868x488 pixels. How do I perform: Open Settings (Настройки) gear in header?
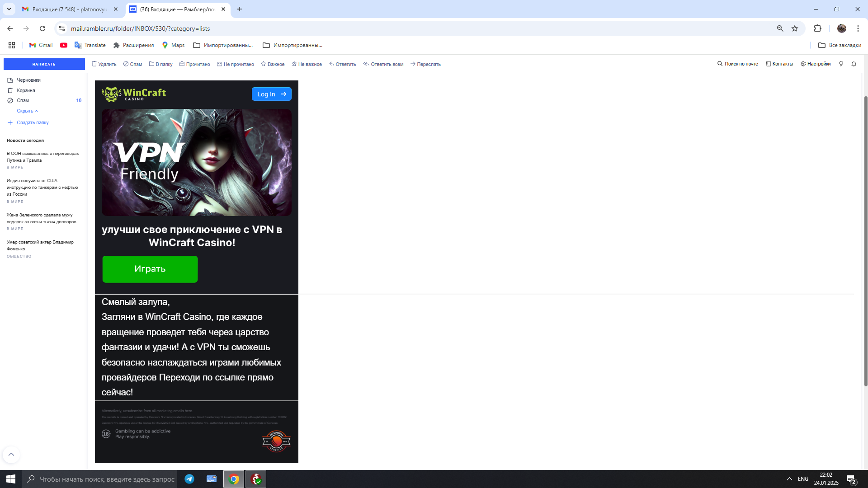coord(815,64)
